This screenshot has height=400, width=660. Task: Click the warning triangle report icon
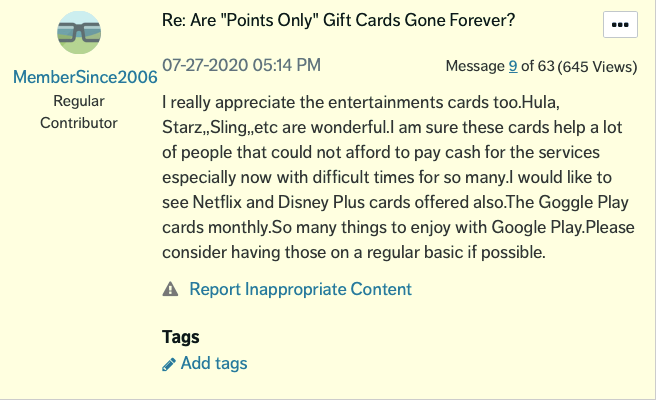pos(170,290)
